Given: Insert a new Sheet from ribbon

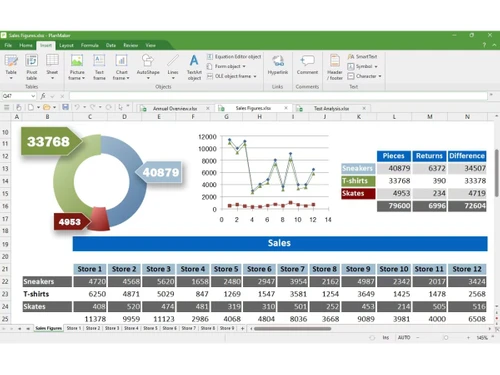Looking at the screenshot, I should coord(52,68).
